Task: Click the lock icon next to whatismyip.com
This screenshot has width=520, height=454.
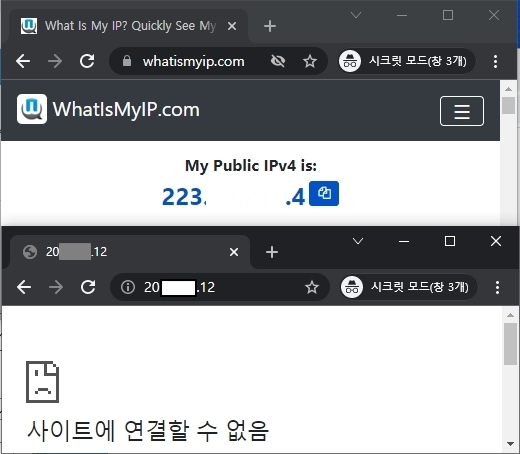Action: point(127,61)
